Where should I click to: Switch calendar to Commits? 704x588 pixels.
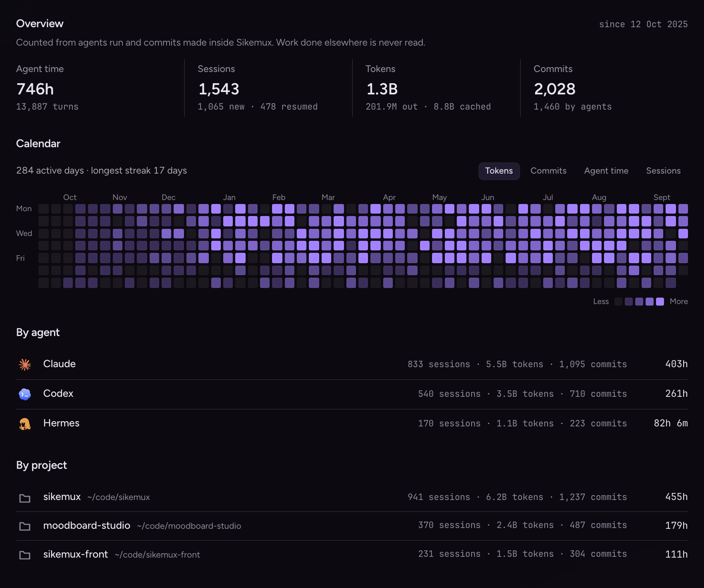coord(548,171)
